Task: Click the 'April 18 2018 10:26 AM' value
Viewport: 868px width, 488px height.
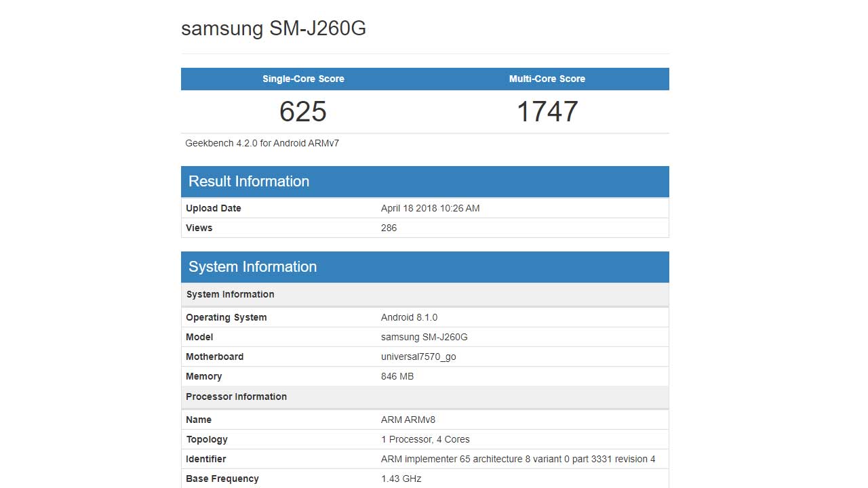Action: pos(430,208)
